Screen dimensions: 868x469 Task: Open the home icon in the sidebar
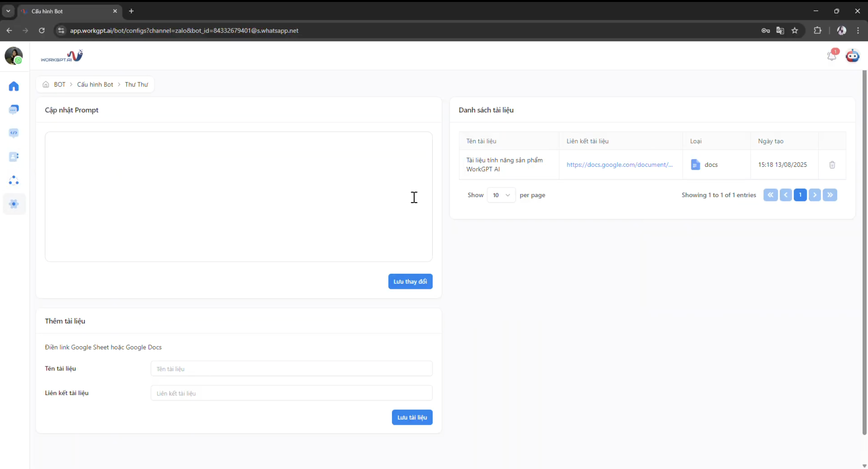(14, 86)
